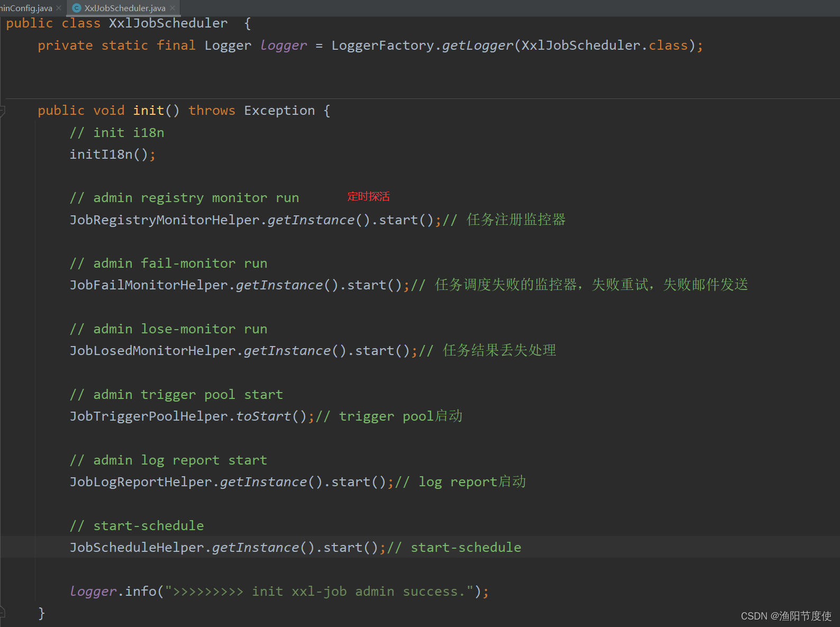The image size is (840, 627).
Task: Click 'throws' keyword in init signature
Action: [x=212, y=111]
